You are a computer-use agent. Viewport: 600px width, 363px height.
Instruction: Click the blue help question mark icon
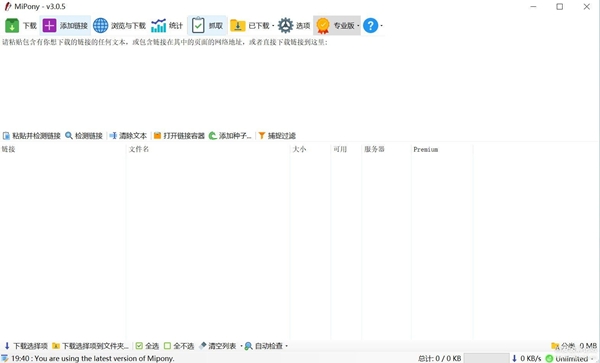370,26
